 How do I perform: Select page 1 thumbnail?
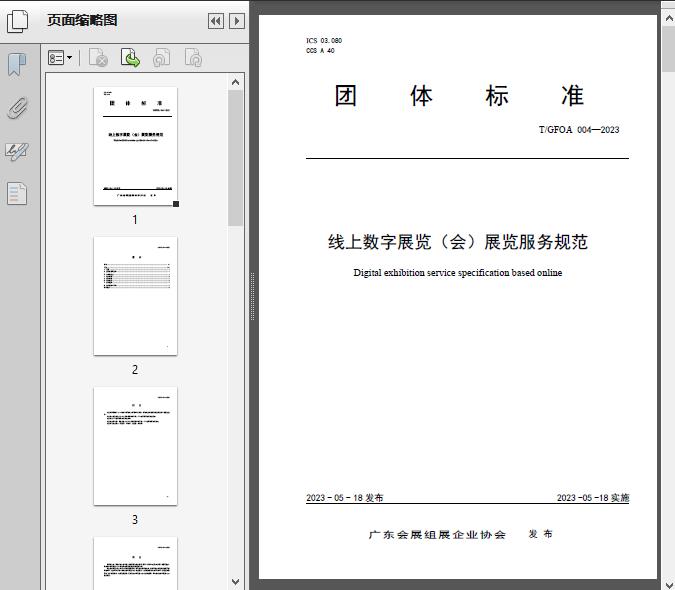point(135,146)
